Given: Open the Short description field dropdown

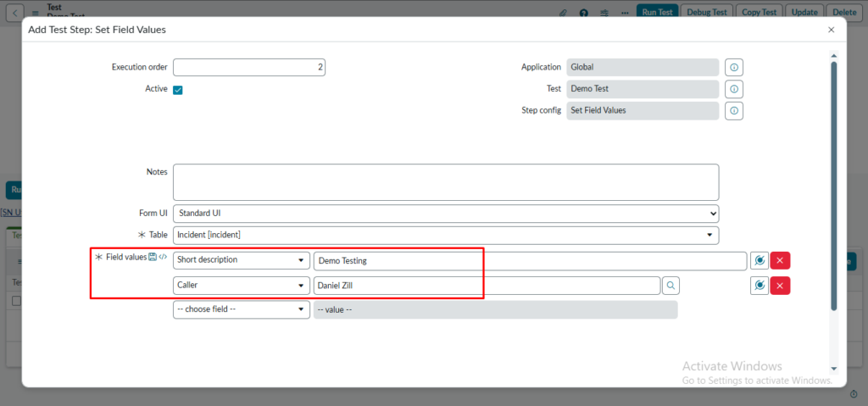Looking at the screenshot, I should tap(241, 260).
